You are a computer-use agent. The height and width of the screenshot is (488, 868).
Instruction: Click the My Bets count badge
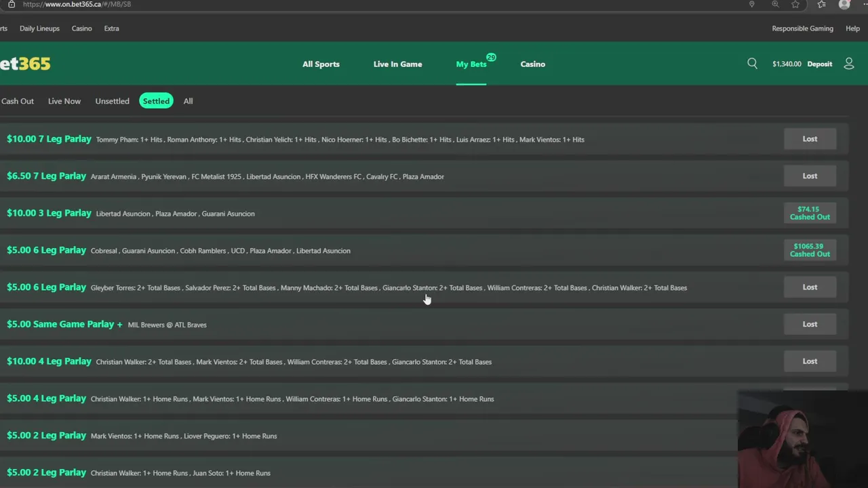point(491,58)
